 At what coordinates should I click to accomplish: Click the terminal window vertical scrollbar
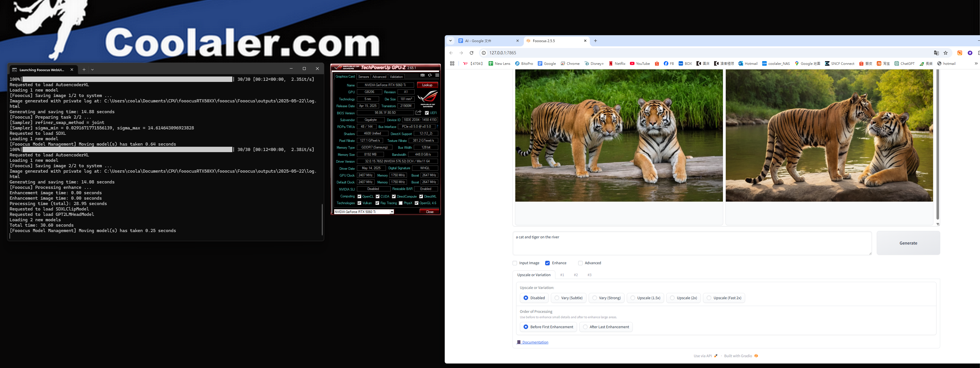pyautogui.click(x=322, y=220)
